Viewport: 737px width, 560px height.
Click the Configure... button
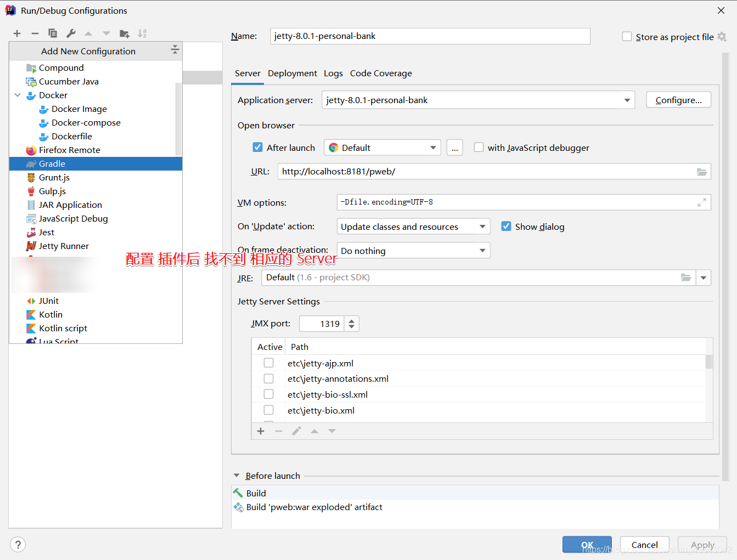click(678, 100)
